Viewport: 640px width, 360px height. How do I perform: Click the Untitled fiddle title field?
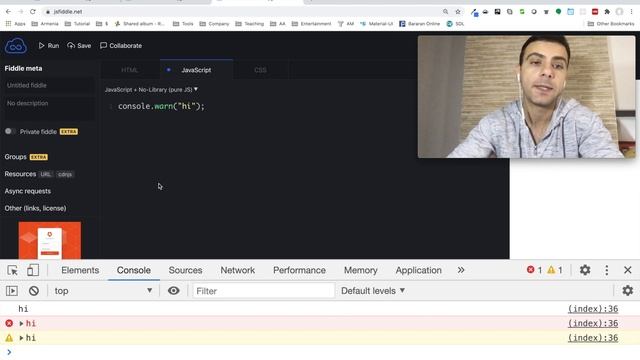[48, 85]
